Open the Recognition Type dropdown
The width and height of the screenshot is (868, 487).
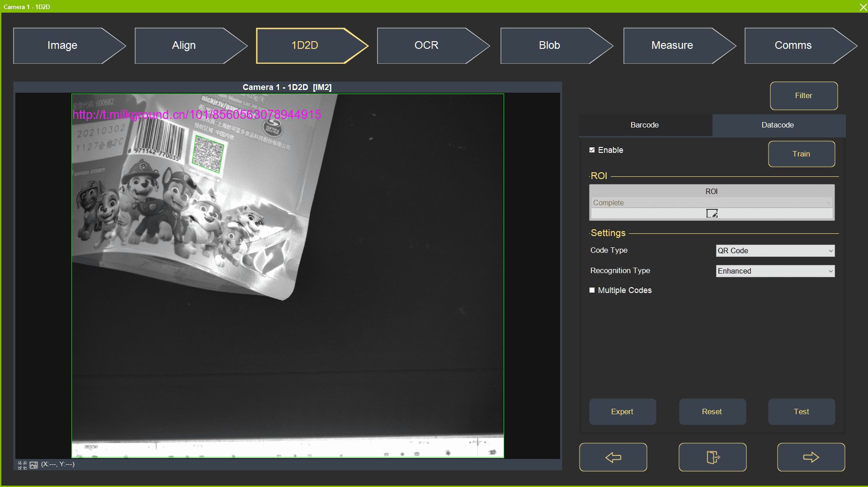pos(775,271)
